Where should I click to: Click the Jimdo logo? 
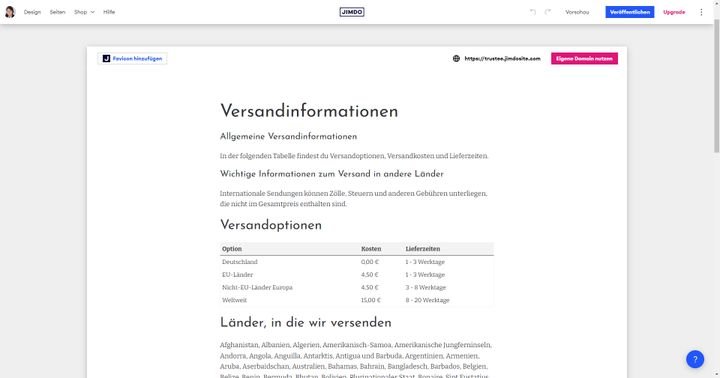tap(352, 12)
